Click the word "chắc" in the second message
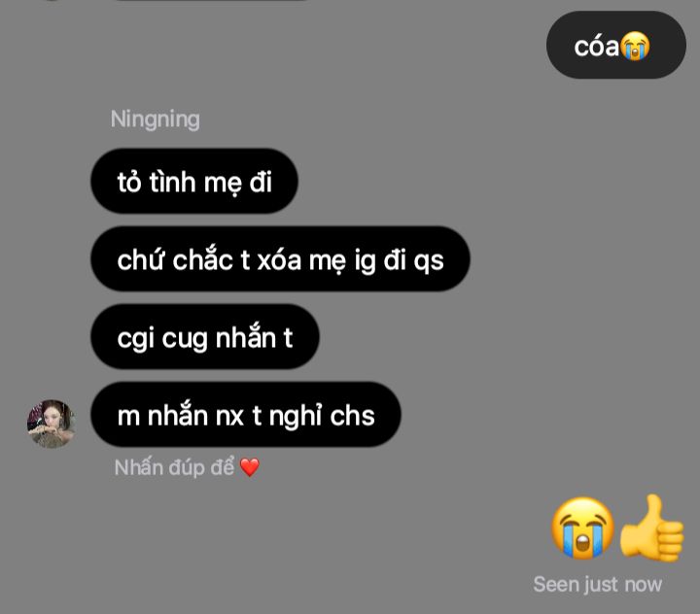Image resolution: width=700 pixels, height=614 pixels. [x=202, y=258]
